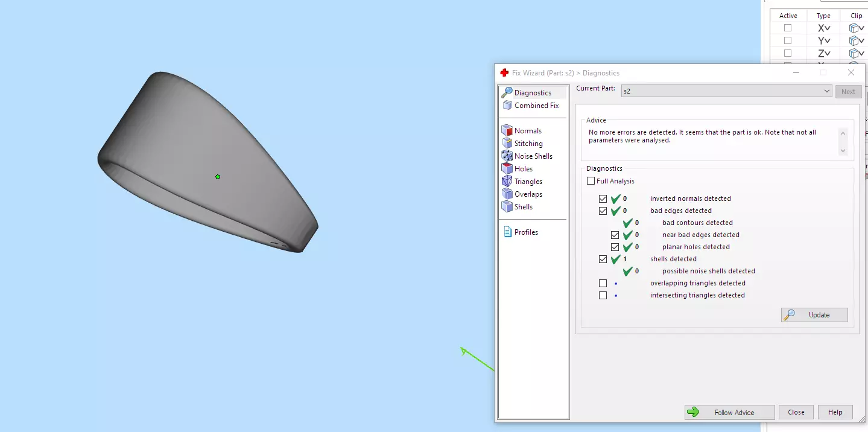The height and width of the screenshot is (432, 868).
Task: Tick Active checkbox in the Y section row
Action: tap(788, 40)
